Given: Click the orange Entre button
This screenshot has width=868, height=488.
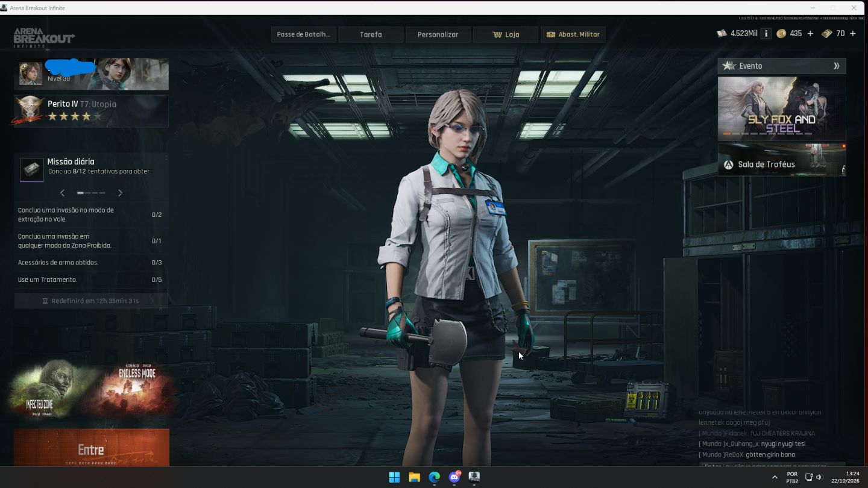Looking at the screenshot, I should tap(92, 448).
